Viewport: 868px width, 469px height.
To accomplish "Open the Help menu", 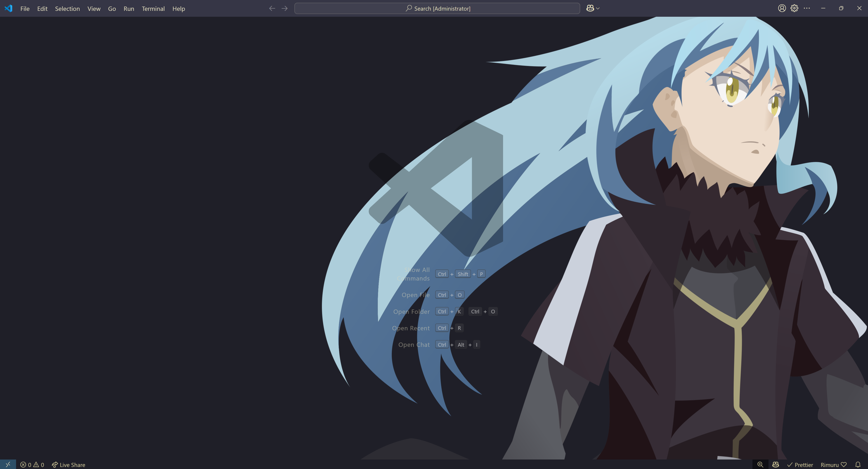I will [179, 8].
